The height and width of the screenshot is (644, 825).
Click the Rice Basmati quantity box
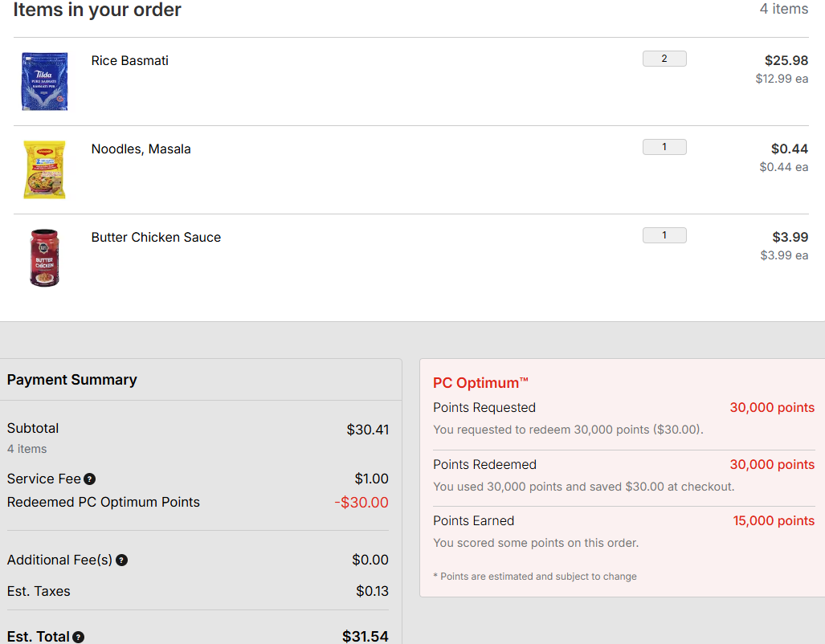click(664, 59)
